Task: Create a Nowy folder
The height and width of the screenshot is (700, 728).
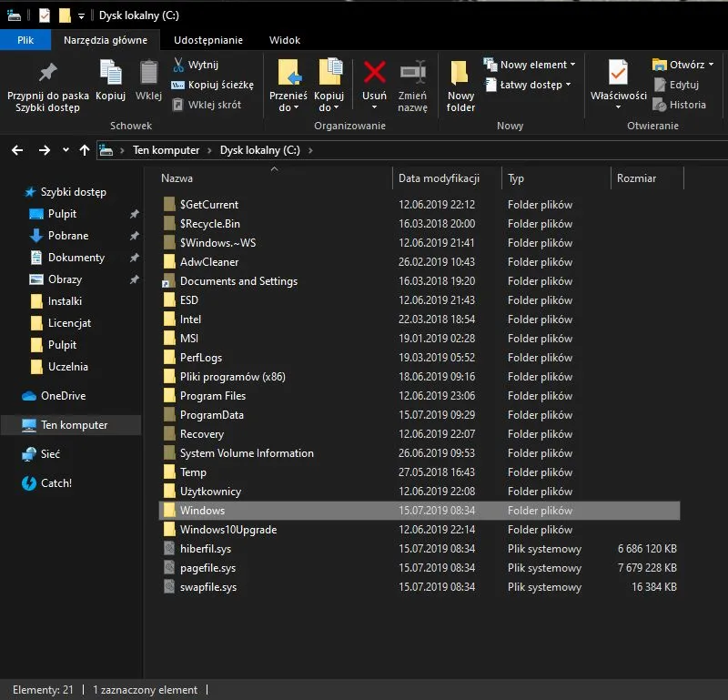Action: (460, 84)
